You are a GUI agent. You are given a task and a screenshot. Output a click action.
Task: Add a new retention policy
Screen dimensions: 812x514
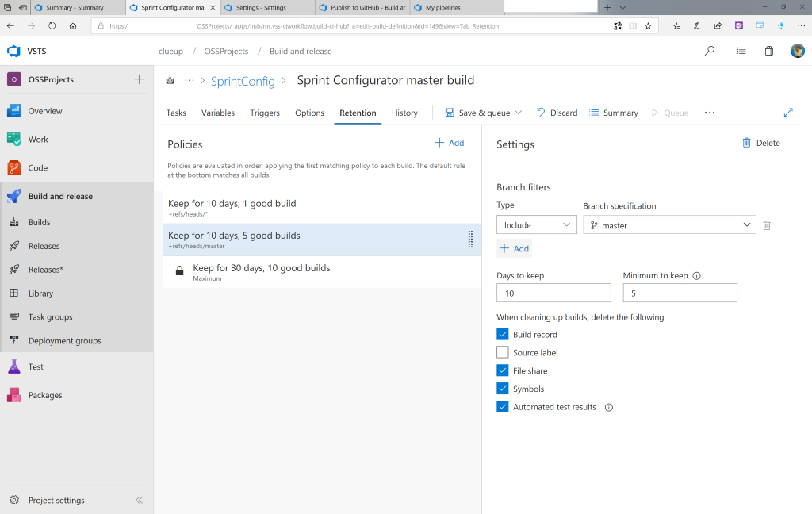[x=450, y=143]
